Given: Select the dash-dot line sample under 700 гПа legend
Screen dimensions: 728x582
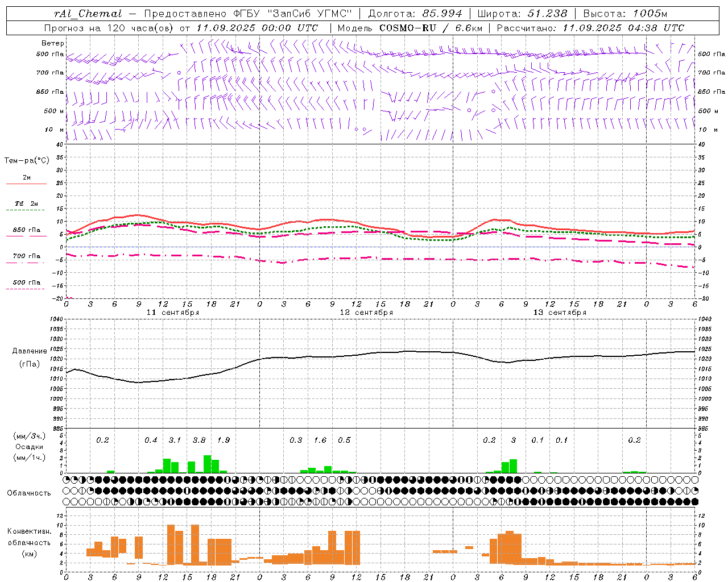Looking at the screenshot, I should click(x=26, y=263).
